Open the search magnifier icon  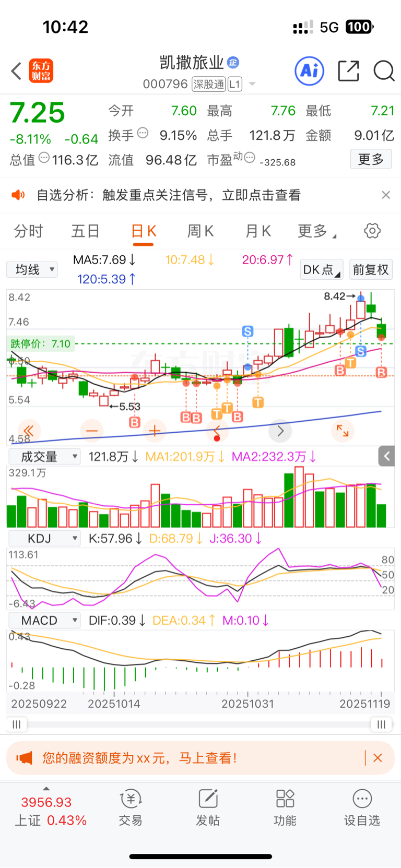(x=384, y=71)
